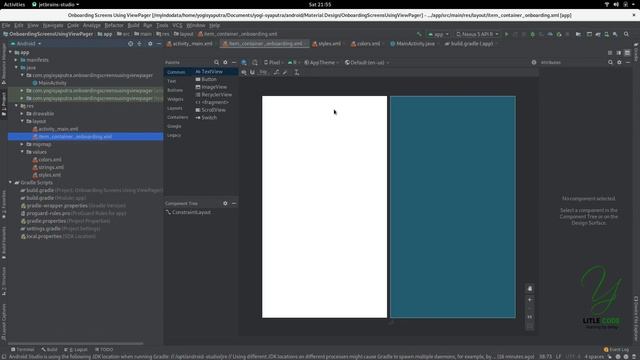
Task: Switch editor to Code-only view mode
Action: (x=610, y=53)
